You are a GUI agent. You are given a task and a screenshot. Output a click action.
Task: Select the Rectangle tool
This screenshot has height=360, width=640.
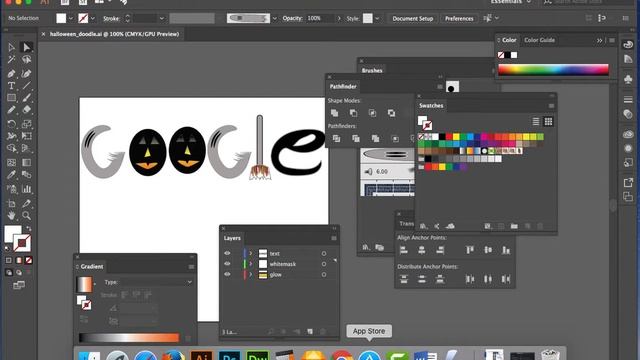point(11,98)
